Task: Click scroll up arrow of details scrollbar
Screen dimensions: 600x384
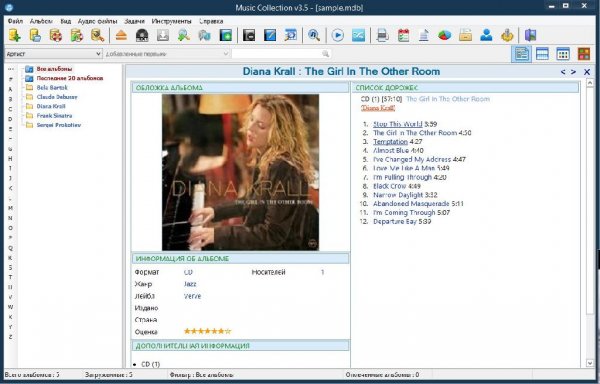Action: tap(590, 83)
